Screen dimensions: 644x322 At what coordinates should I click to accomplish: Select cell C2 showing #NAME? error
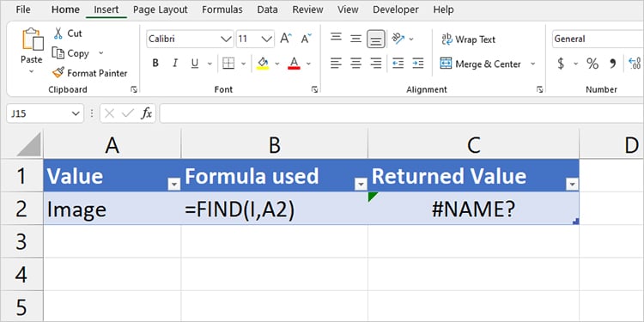pyautogui.click(x=473, y=209)
